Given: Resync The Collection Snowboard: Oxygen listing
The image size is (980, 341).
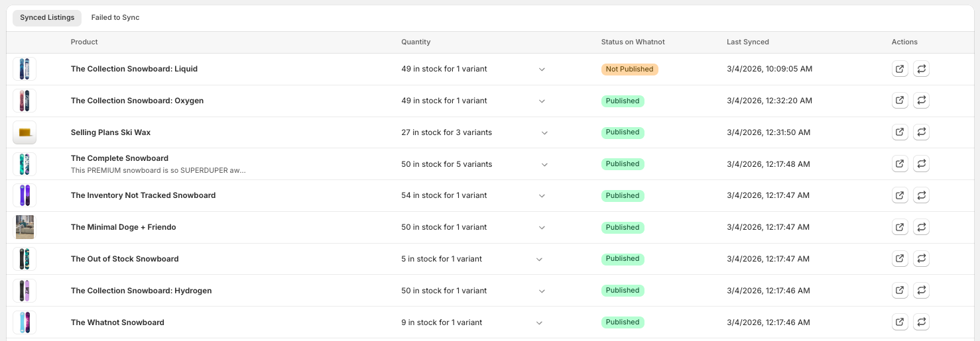Looking at the screenshot, I should (921, 101).
